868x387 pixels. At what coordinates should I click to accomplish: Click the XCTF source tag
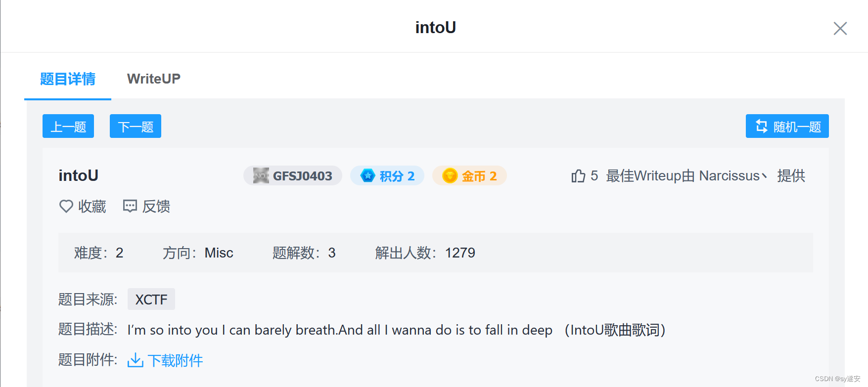[151, 299]
